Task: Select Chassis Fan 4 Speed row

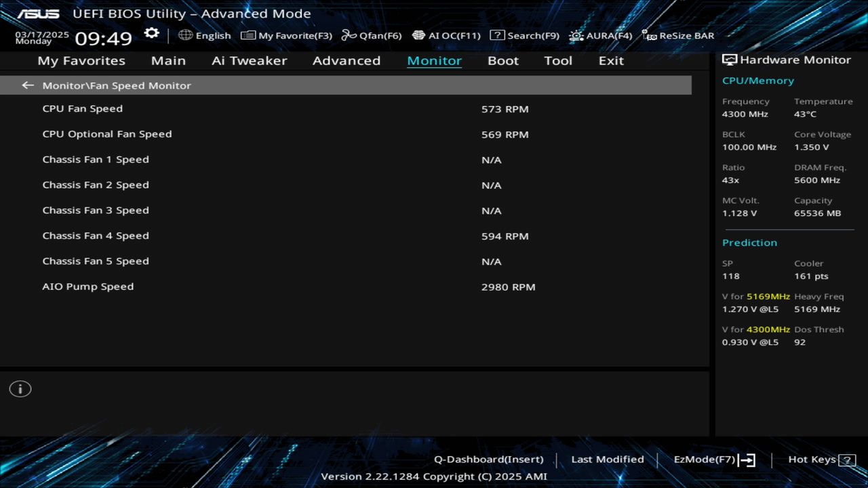Action: [346, 236]
